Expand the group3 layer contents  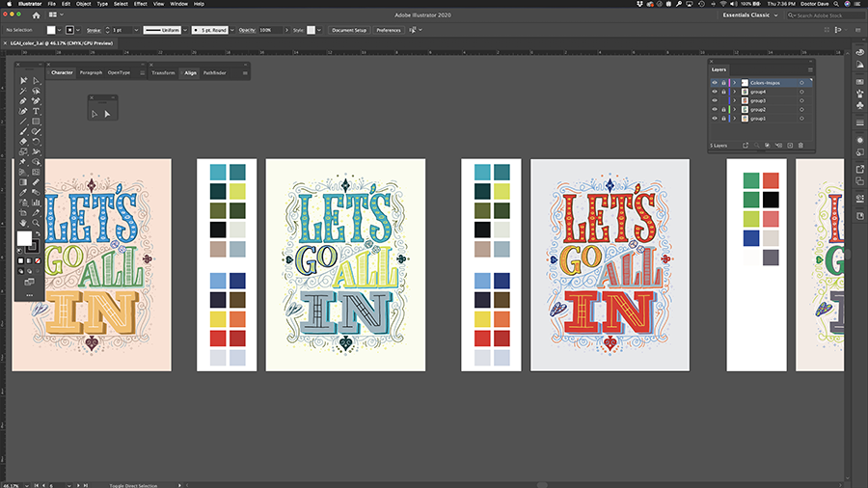[x=735, y=100]
